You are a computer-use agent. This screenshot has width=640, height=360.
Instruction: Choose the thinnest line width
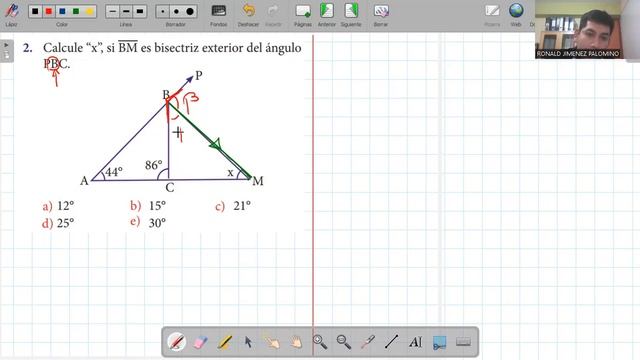pos(113,11)
